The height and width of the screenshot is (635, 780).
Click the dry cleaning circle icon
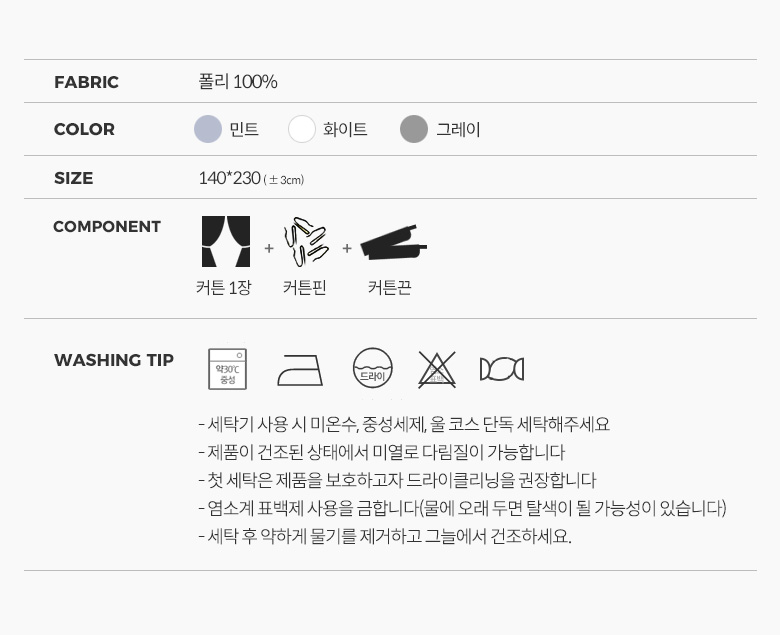point(373,368)
